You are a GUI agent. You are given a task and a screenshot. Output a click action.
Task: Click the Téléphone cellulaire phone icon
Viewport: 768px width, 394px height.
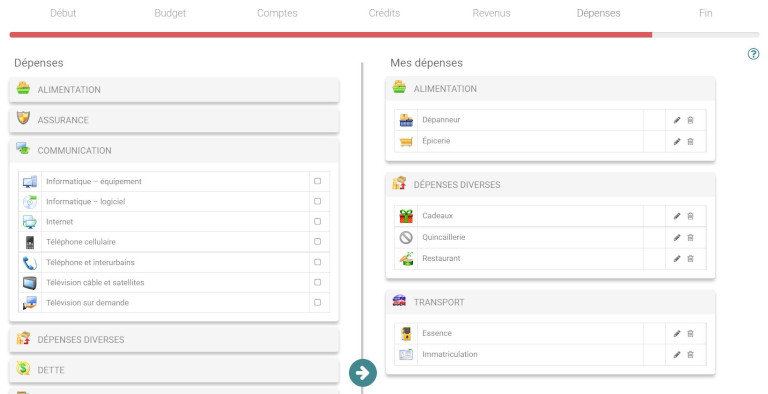click(30, 242)
